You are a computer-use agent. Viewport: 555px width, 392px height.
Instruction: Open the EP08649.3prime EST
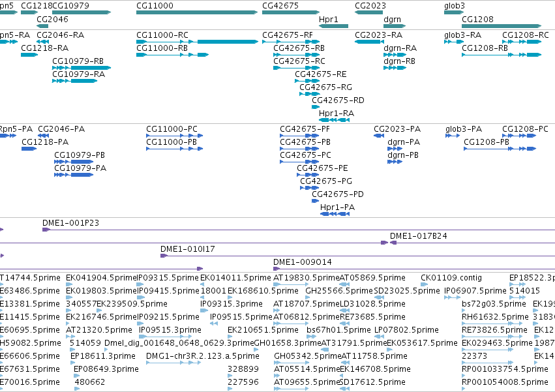pos(106,369)
